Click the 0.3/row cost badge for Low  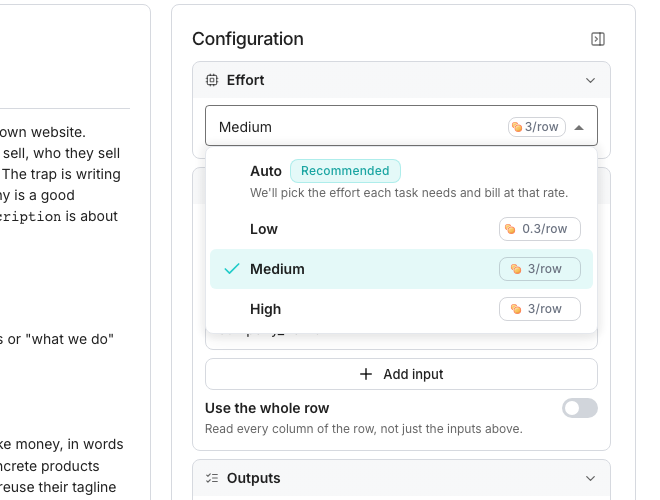coord(540,229)
